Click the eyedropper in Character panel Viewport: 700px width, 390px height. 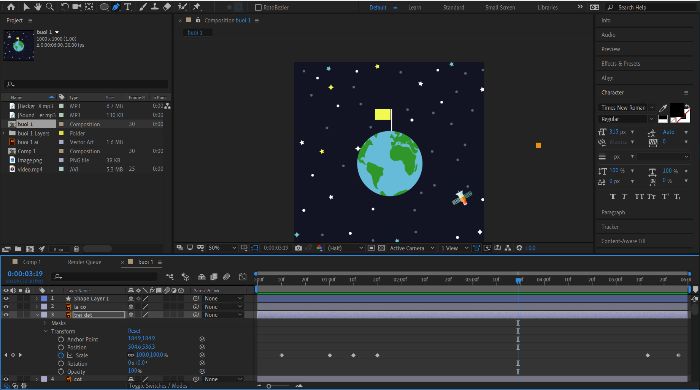pos(663,108)
